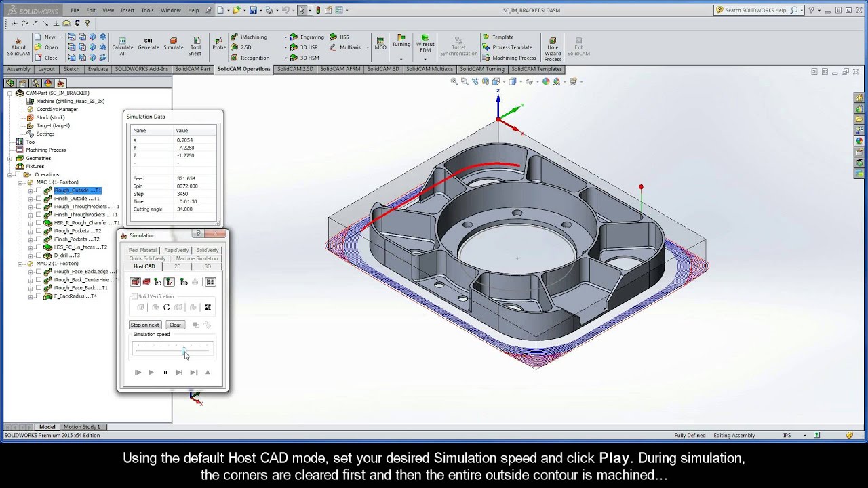
Task: Click the Recognition operation
Action: tap(250, 58)
